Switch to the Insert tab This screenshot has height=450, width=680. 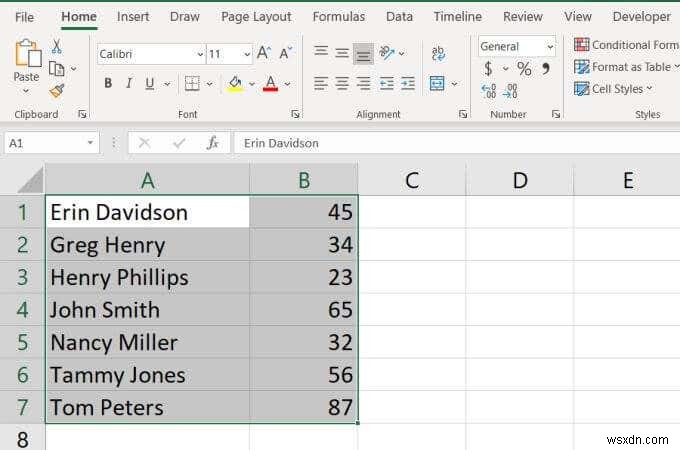[133, 17]
